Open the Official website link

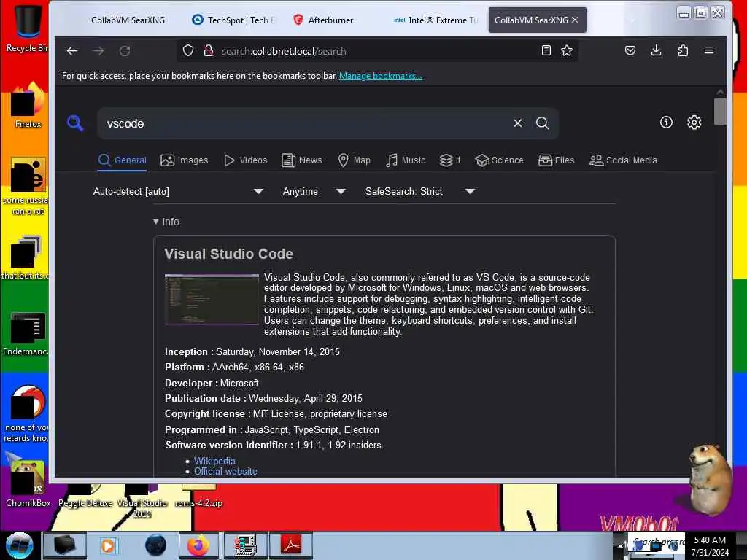pyautogui.click(x=225, y=472)
